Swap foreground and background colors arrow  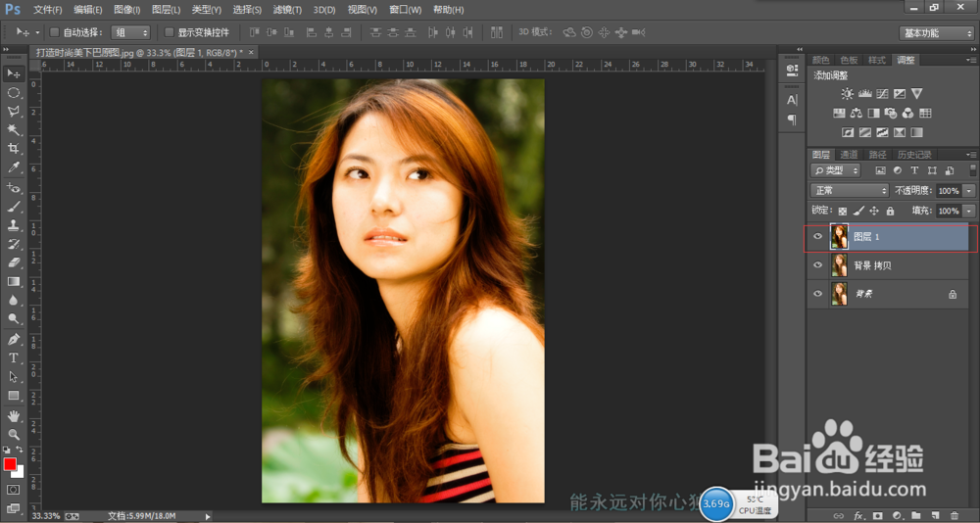(x=20, y=450)
